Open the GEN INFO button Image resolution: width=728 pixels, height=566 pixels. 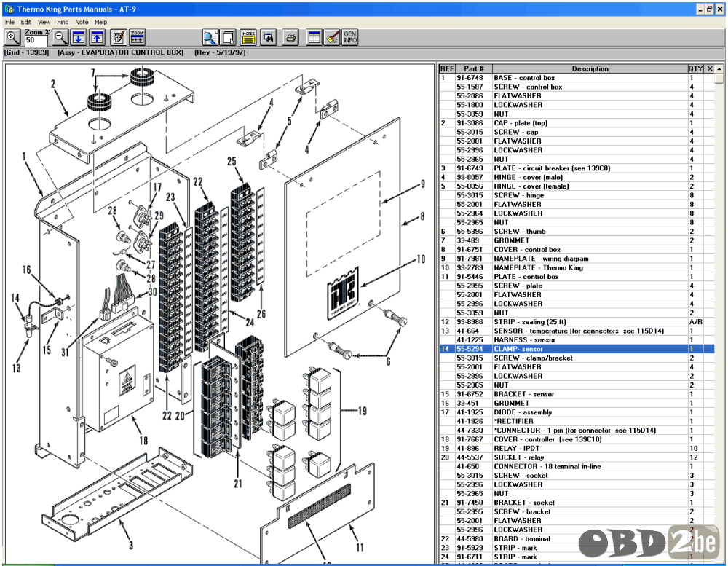coord(350,37)
